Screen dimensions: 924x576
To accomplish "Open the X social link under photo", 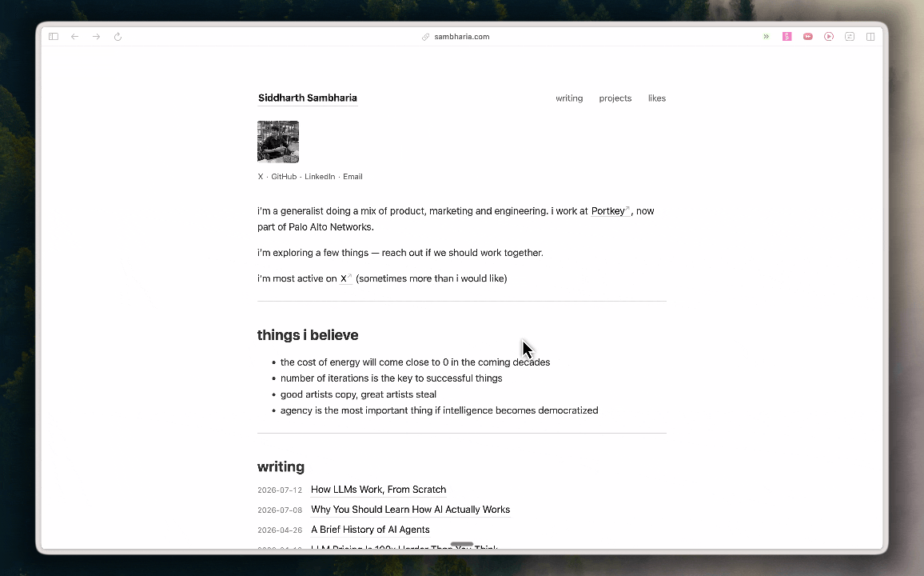I will [x=261, y=176].
